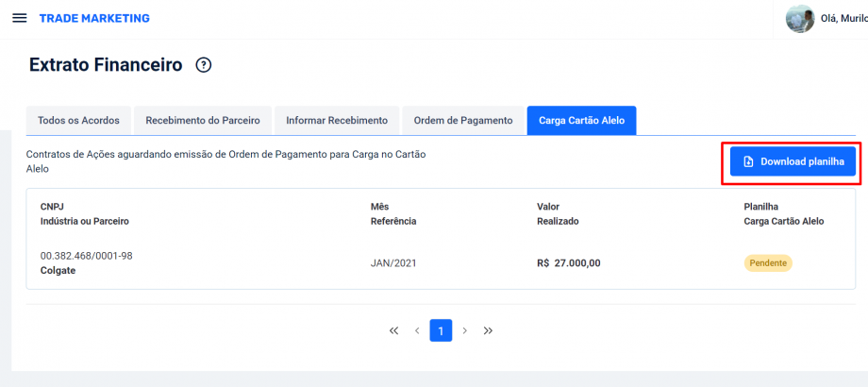Switch to the Todos os Acordos tab
Viewport: 868px width, 387px height.
pyautogui.click(x=78, y=121)
